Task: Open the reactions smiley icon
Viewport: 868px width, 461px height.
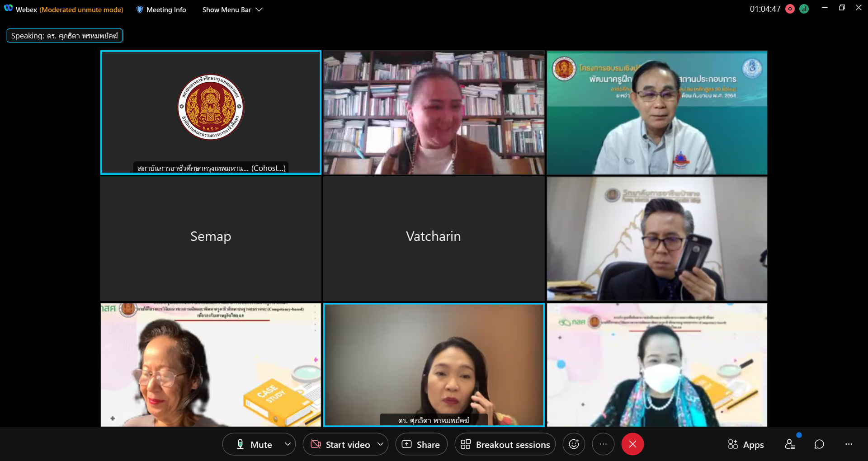Action: [574, 444]
